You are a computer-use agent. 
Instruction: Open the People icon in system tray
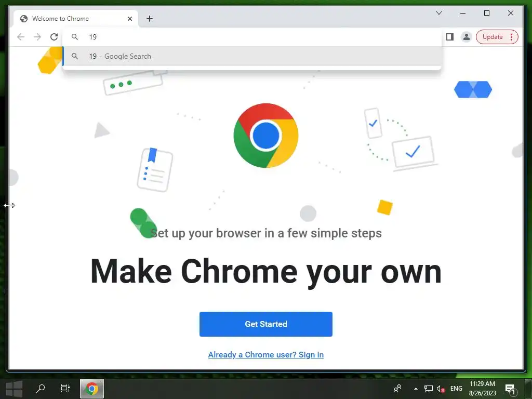coord(397,389)
